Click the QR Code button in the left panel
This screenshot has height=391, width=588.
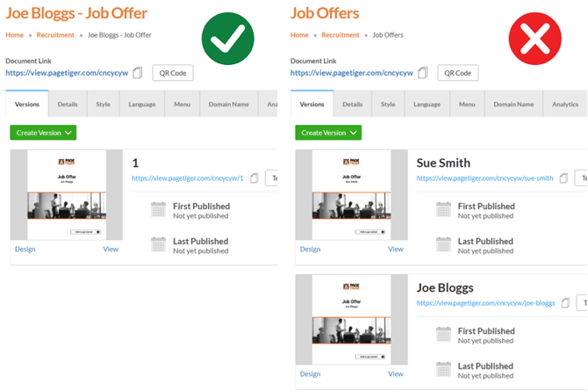172,73
